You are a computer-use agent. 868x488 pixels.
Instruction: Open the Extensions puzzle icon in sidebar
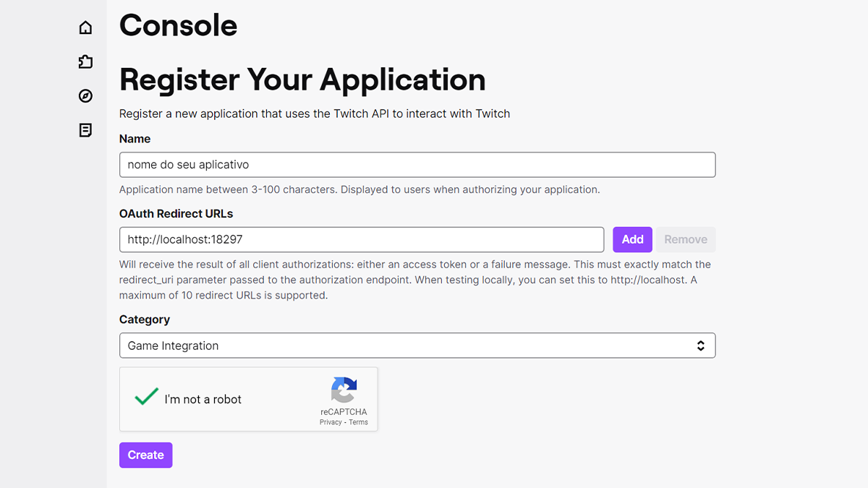pos(85,61)
